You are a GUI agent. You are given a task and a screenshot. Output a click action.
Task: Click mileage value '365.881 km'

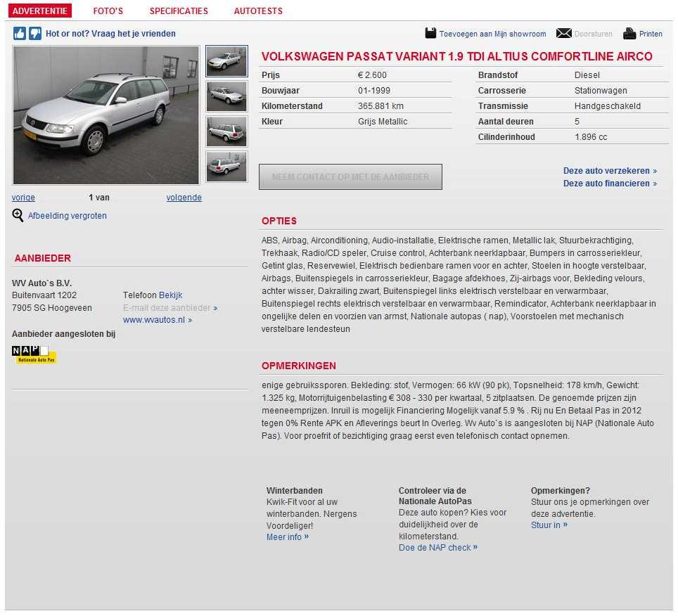[x=380, y=106]
